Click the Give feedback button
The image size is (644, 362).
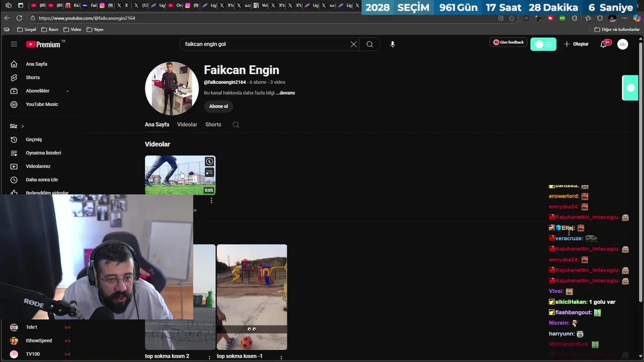point(508,43)
